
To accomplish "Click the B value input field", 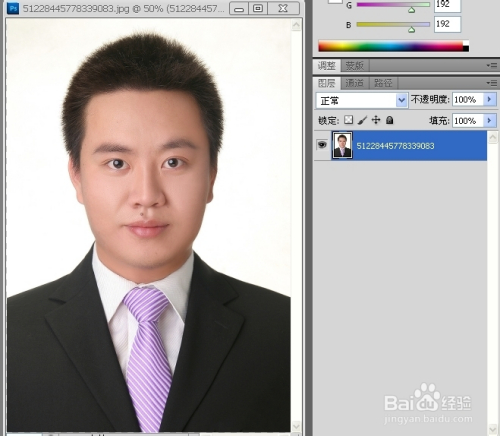I will click(x=447, y=24).
